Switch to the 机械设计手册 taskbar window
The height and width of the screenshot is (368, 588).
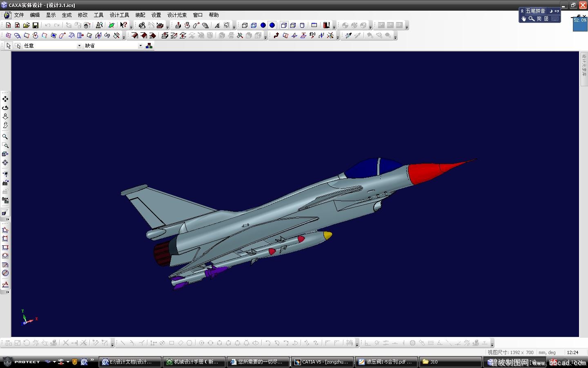[x=194, y=362]
